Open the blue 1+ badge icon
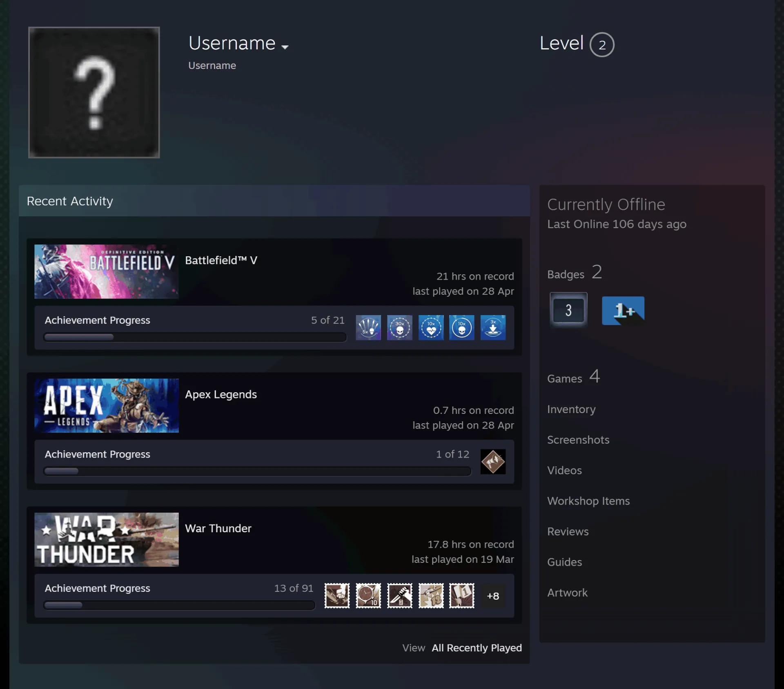This screenshot has height=689, width=784. (x=623, y=311)
